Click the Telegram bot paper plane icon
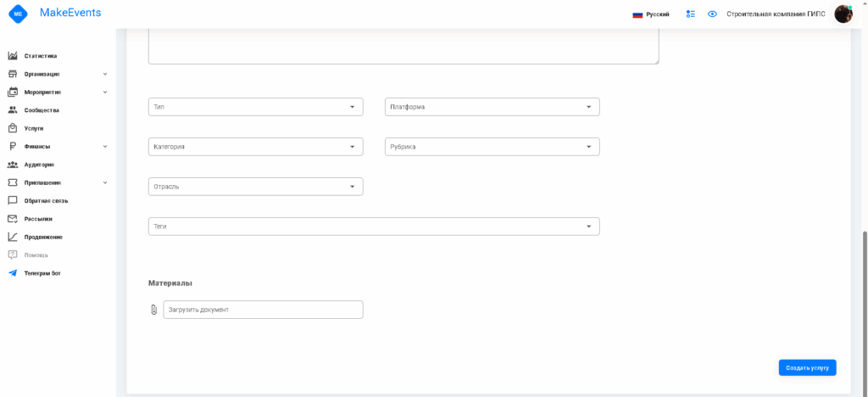 coord(13,273)
